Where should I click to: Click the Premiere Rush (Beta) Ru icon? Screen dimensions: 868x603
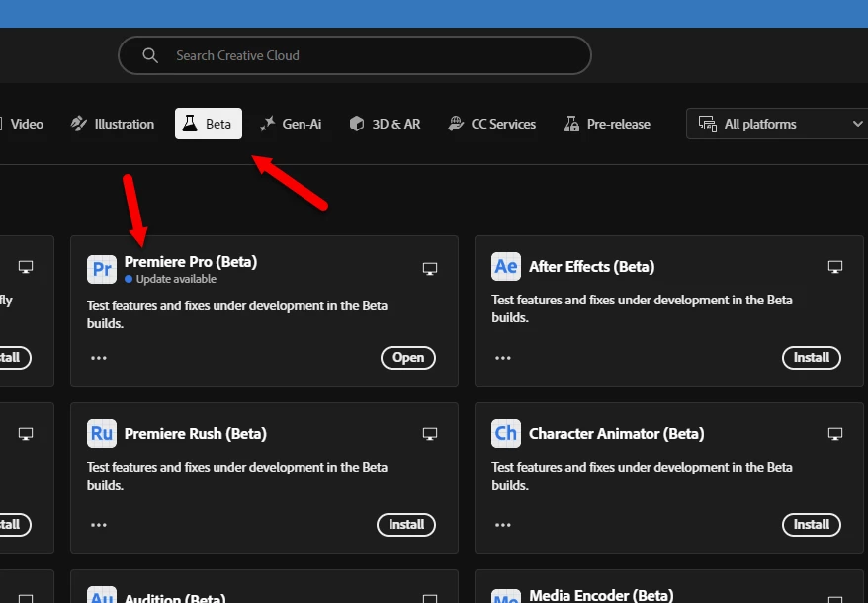(102, 434)
